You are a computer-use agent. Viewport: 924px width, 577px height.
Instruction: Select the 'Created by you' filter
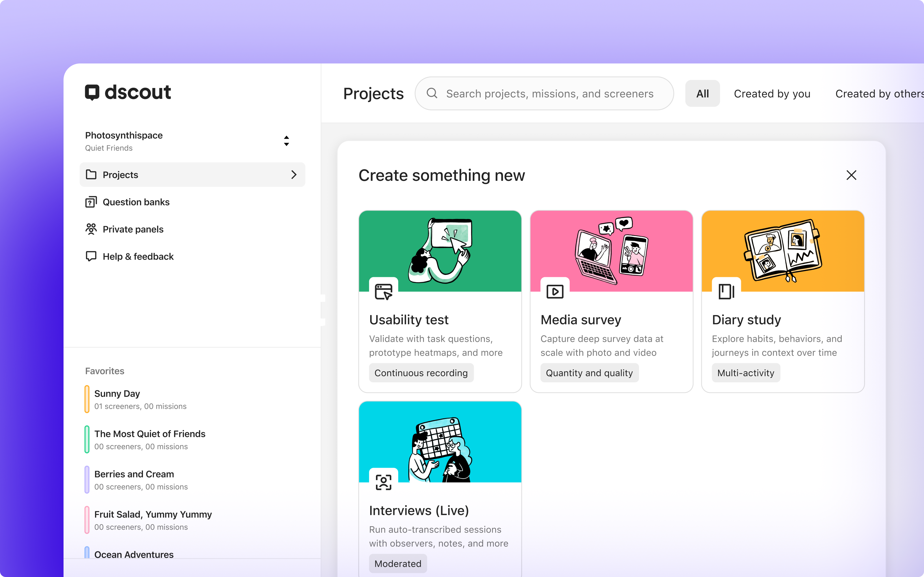coord(772,93)
